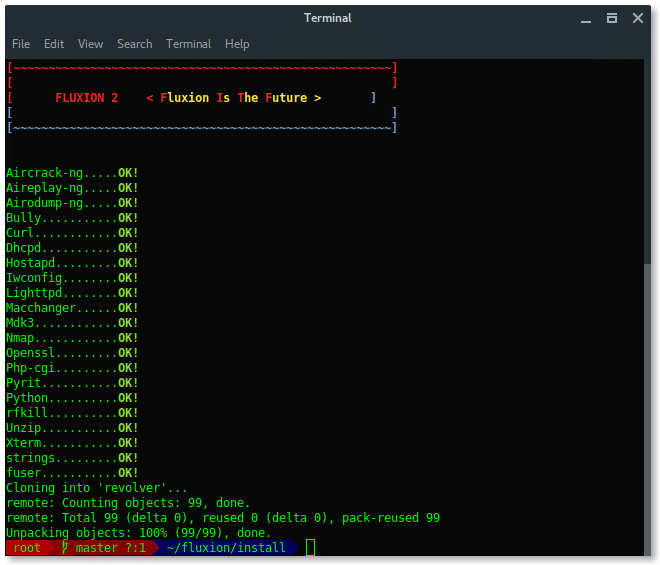This screenshot has height=565, width=660.
Task: Click the Terminal title bar text
Action: coord(329,17)
